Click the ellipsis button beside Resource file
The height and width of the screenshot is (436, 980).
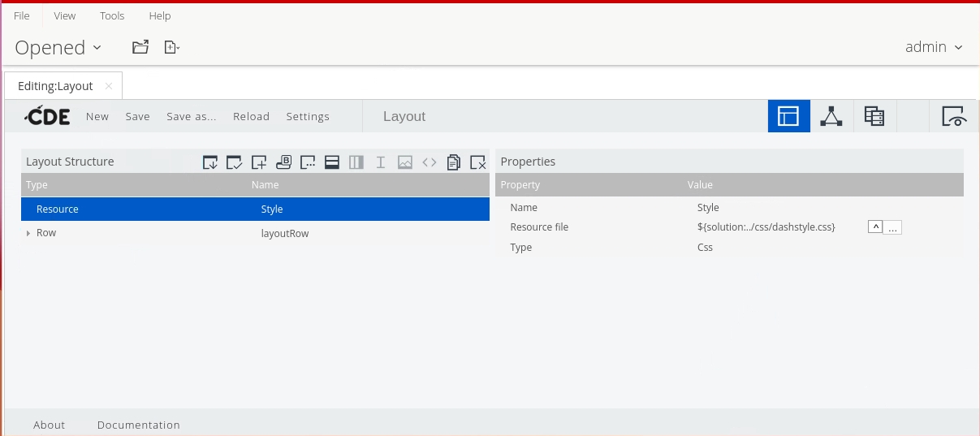893,227
